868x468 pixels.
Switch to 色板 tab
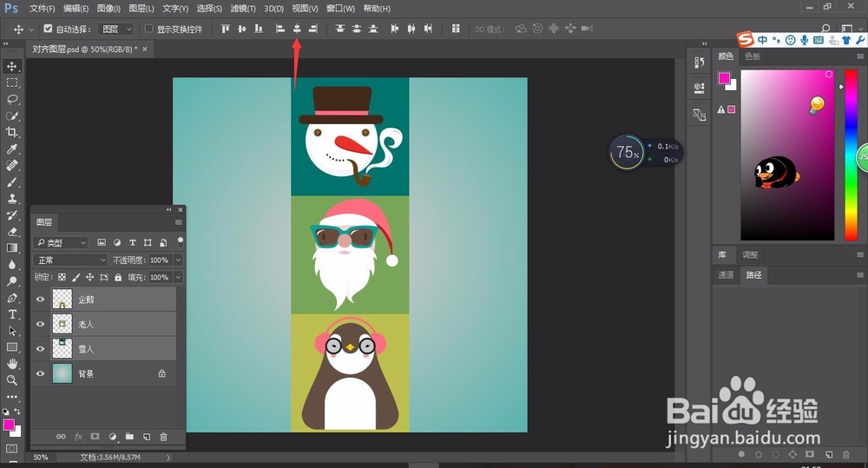753,56
